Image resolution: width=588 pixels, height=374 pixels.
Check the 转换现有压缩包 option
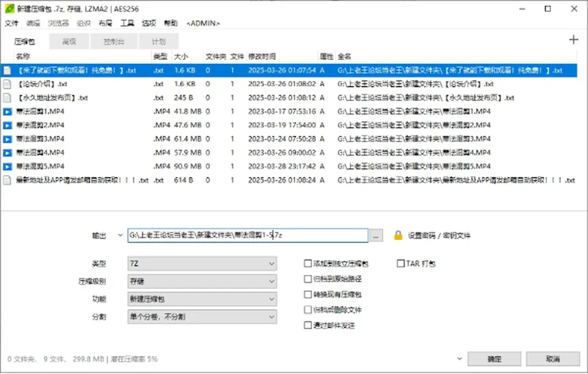[308, 294]
